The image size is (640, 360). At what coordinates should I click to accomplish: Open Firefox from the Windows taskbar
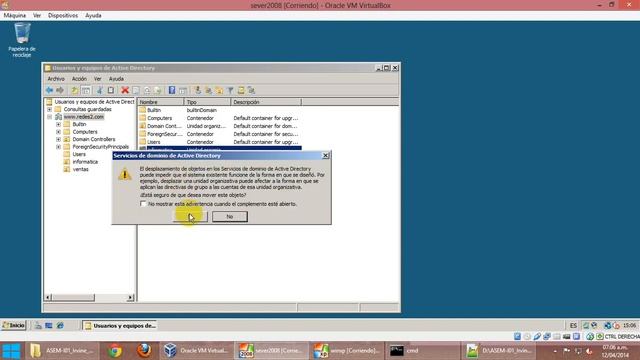click(x=144, y=351)
